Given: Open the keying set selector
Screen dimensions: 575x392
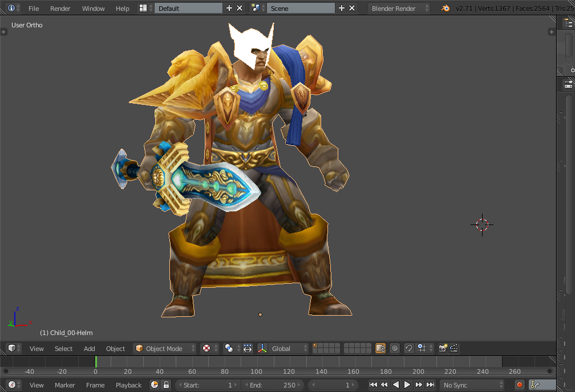Looking at the screenshot, I should [542, 385].
